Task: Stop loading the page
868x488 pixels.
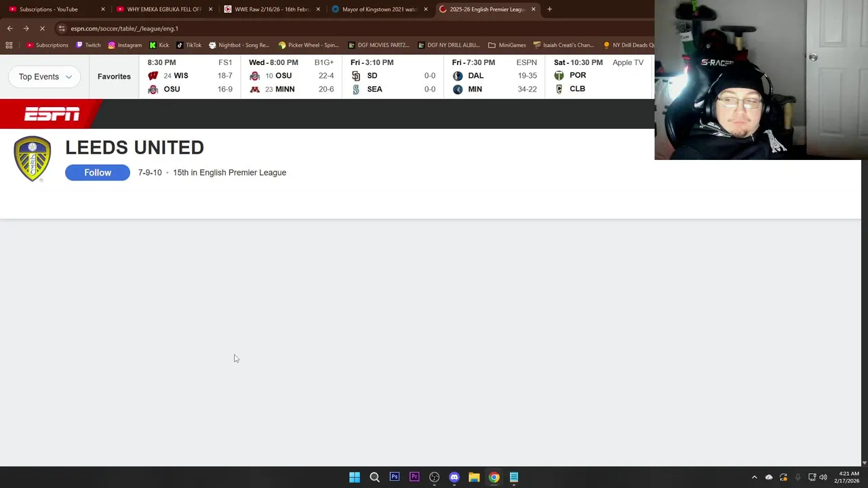Action: coord(42,28)
